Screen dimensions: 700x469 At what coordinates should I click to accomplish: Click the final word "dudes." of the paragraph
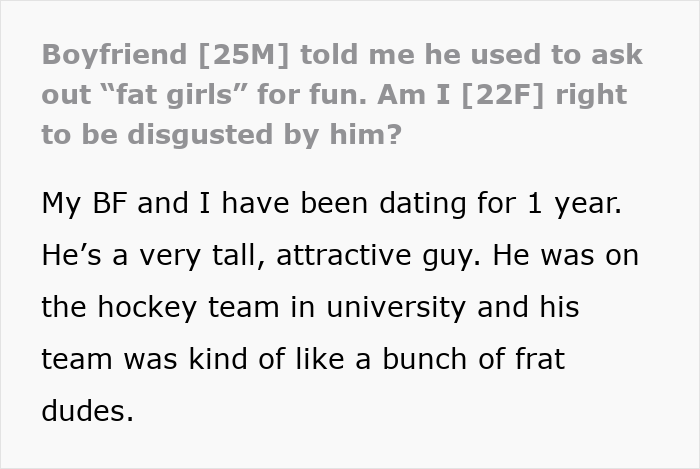(x=87, y=410)
